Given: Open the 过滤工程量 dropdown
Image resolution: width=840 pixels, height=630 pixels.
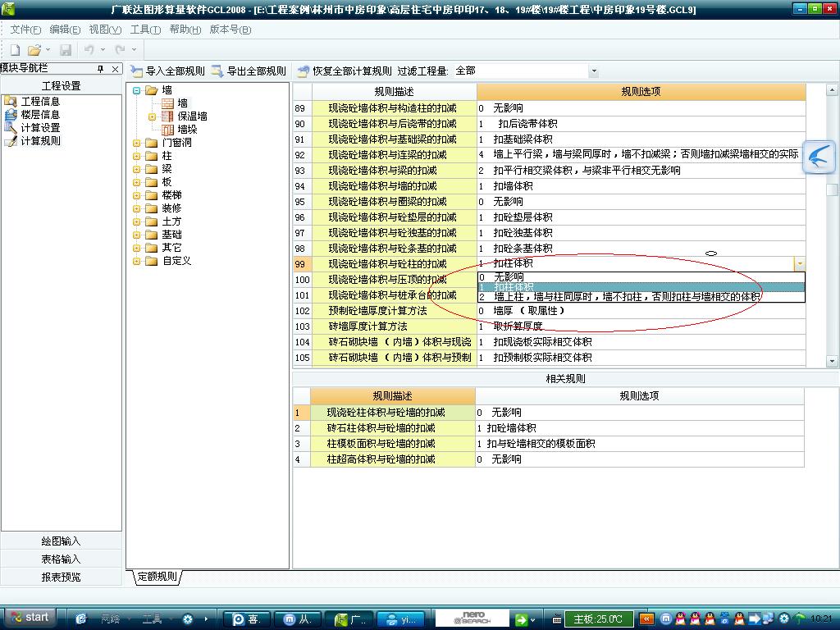Looking at the screenshot, I should pyautogui.click(x=594, y=71).
